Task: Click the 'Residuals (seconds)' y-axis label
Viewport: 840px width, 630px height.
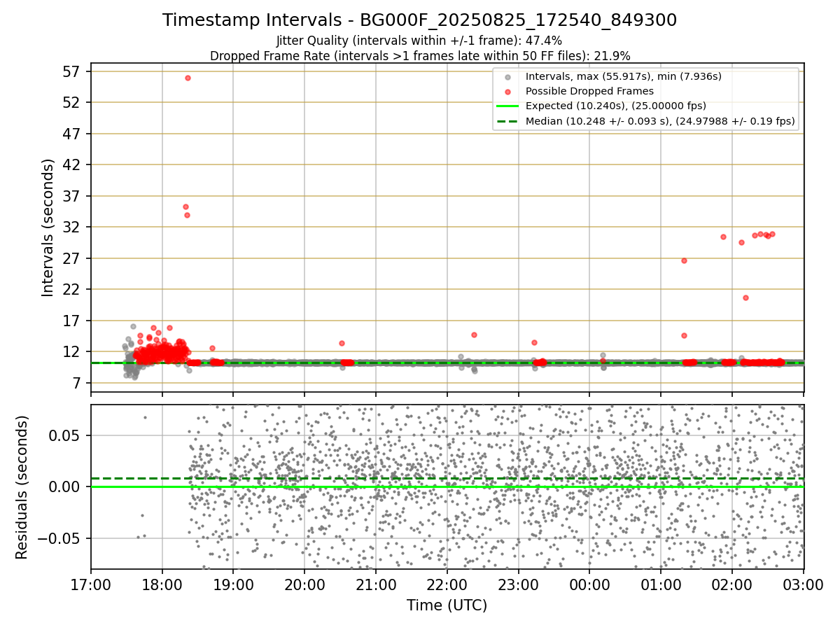Action: pyautogui.click(x=22, y=487)
